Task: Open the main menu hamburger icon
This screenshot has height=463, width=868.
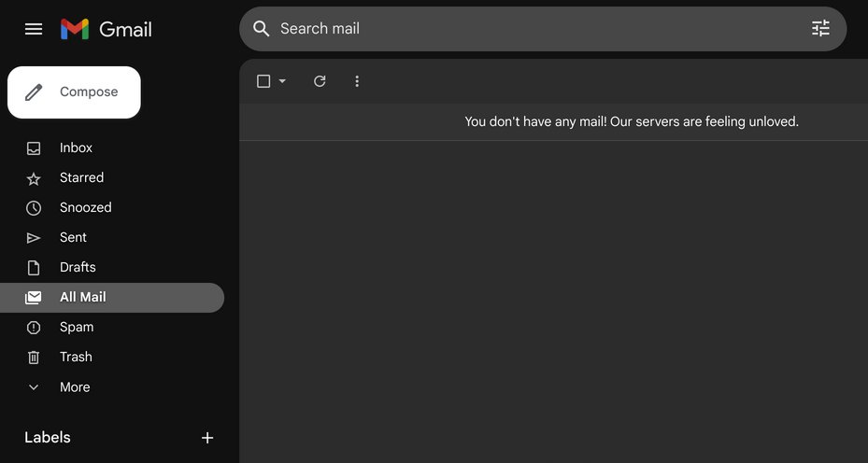Action: pyautogui.click(x=34, y=29)
